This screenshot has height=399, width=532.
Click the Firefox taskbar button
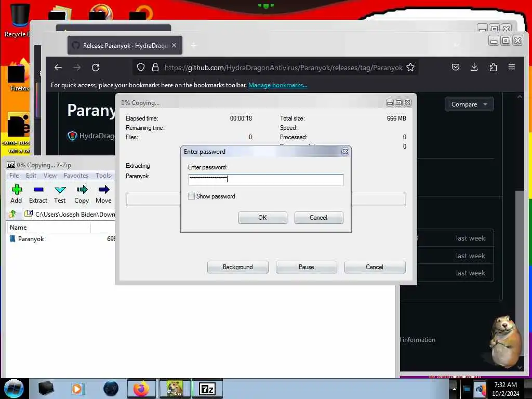pyautogui.click(x=141, y=389)
